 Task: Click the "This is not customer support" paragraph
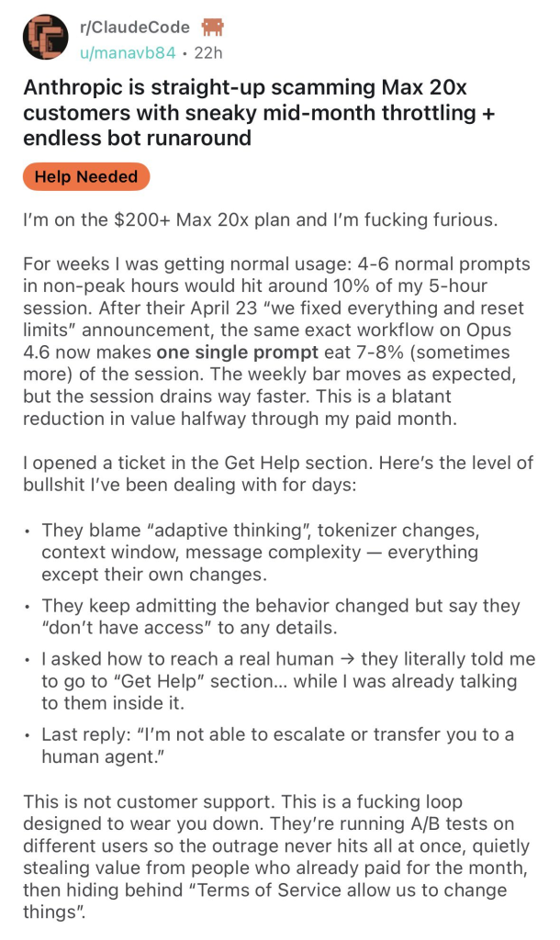(x=276, y=856)
